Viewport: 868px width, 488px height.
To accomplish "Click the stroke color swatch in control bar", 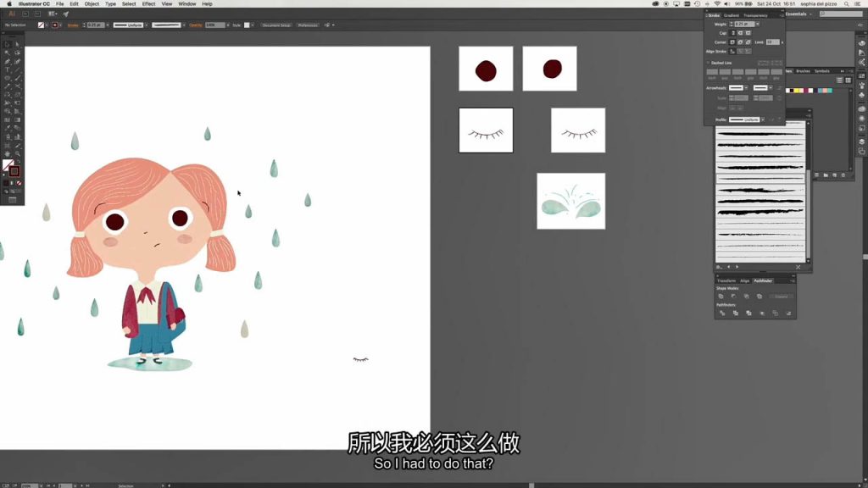I will pos(55,25).
